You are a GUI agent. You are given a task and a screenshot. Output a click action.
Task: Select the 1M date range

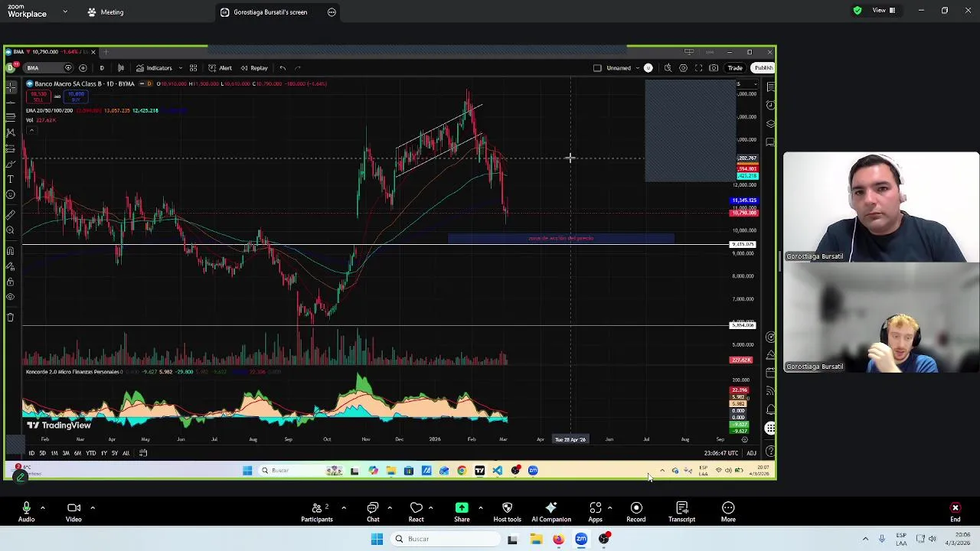[54, 453]
